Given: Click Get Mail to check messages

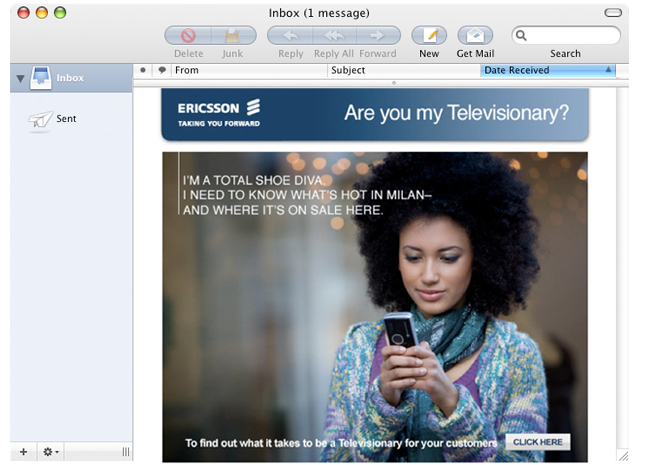Looking at the screenshot, I should pos(475,36).
